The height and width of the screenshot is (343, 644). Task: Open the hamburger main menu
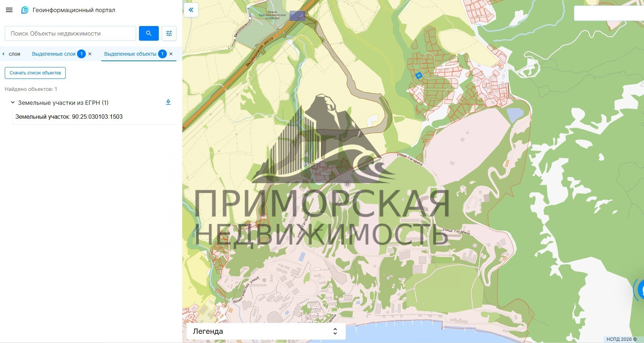pyautogui.click(x=9, y=10)
